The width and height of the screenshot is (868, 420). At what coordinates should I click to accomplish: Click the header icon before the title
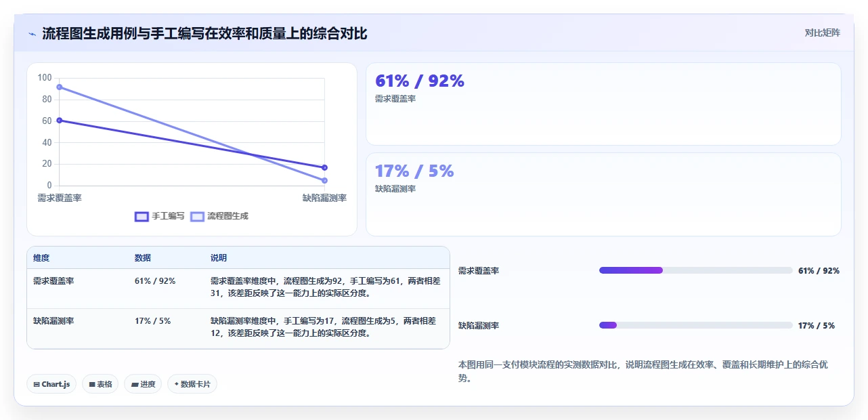32,34
